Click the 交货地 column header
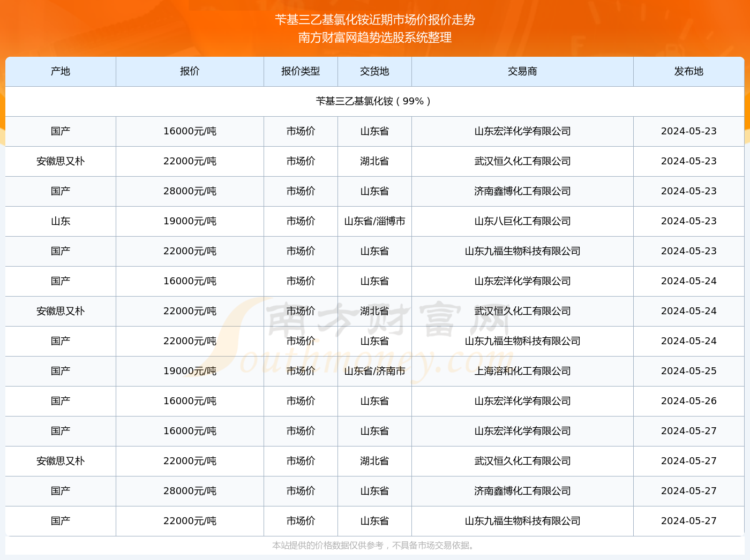750x560 pixels. [x=374, y=71]
